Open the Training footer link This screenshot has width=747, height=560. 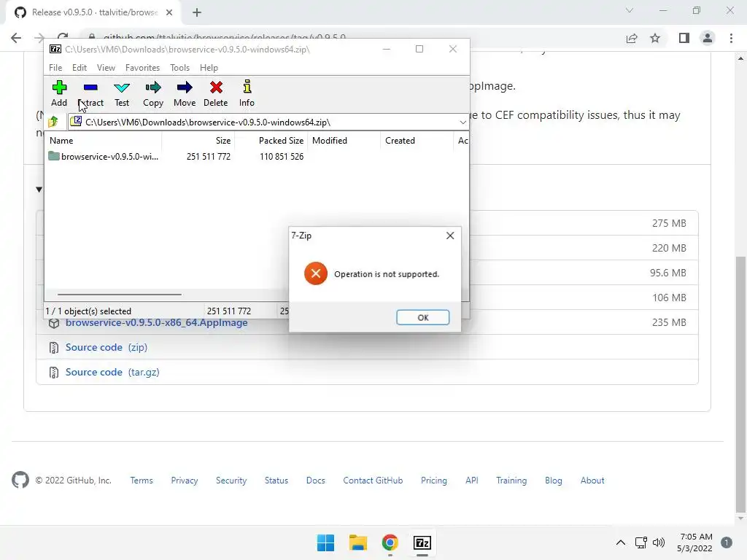[511, 481]
